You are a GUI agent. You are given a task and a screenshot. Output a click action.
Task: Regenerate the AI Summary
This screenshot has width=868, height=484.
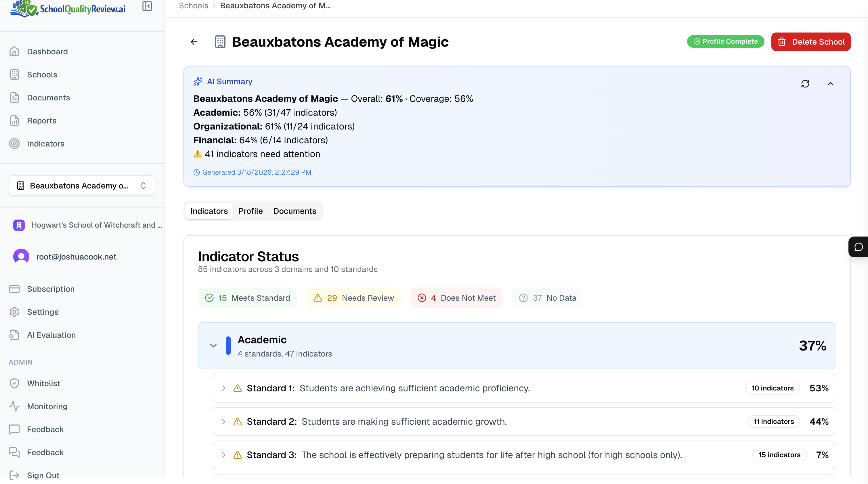click(806, 83)
